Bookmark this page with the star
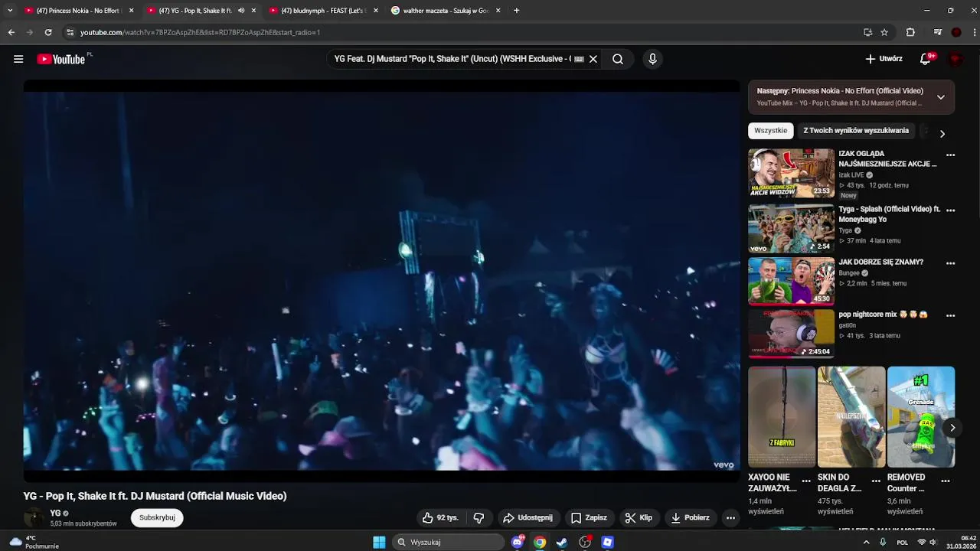The height and width of the screenshot is (551, 980). pos(884,32)
